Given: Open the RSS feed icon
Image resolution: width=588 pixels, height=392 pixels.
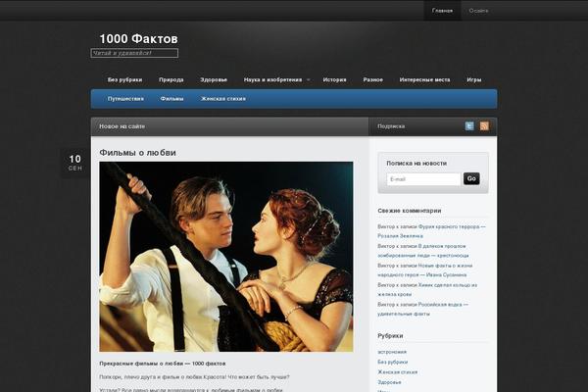Looking at the screenshot, I should pyautogui.click(x=484, y=126).
